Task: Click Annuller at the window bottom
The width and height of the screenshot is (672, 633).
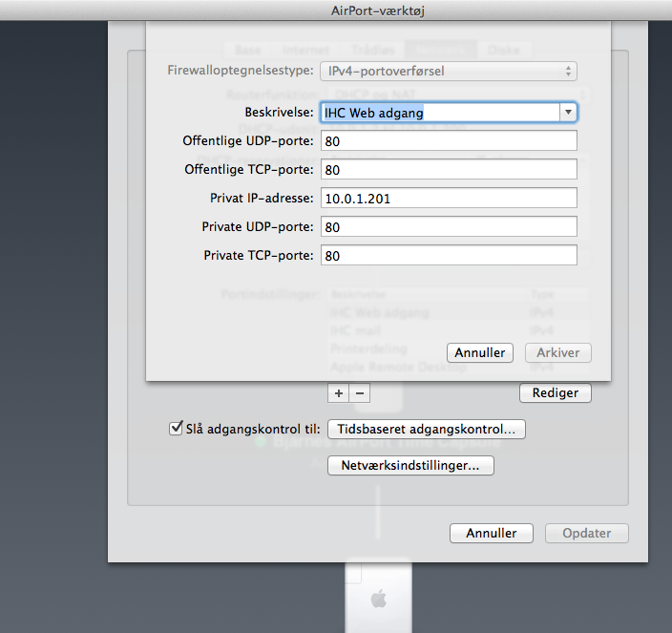Action: [x=492, y=533]
